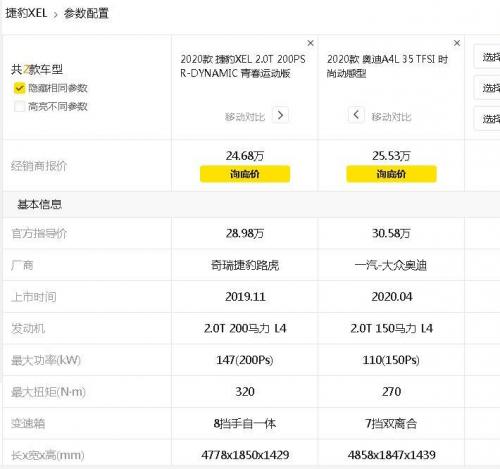
Task: Open the 捷豹XEL breadcrumb link
Action: tap(26, 13)
